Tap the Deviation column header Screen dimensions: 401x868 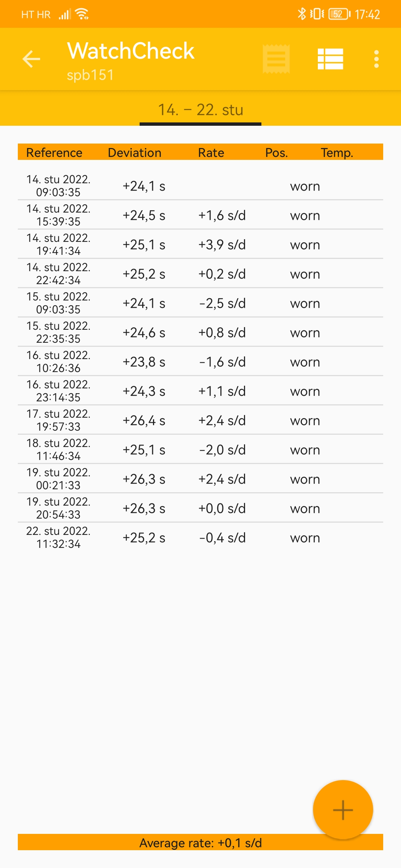[134, 152]
